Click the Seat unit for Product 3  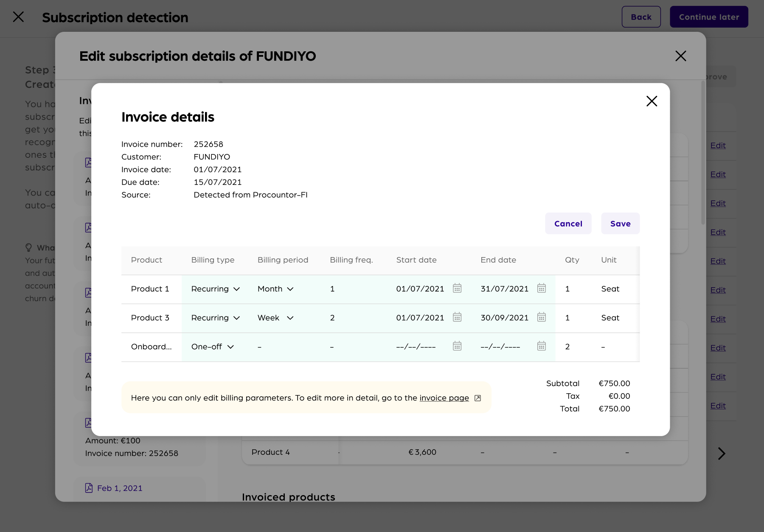[610, 318]
